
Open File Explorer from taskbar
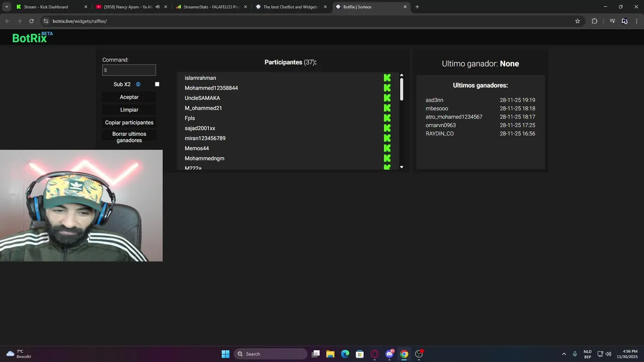point(330,354)
